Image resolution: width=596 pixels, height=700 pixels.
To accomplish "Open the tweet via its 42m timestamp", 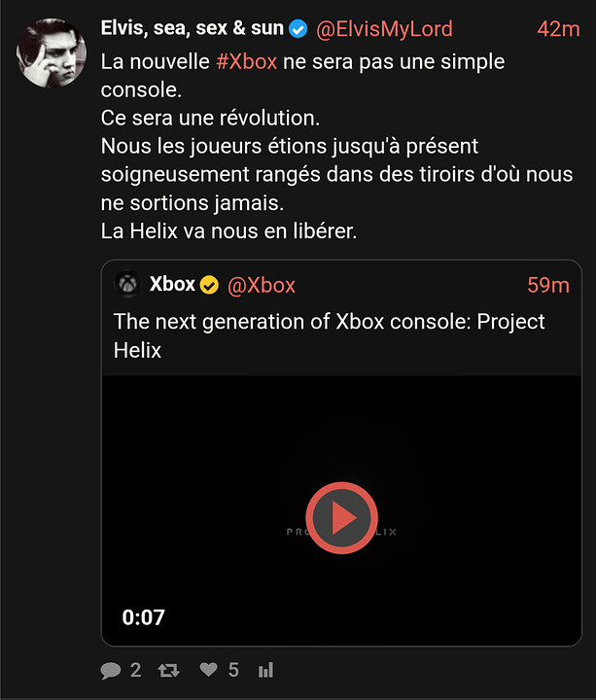I will [558, 29].
